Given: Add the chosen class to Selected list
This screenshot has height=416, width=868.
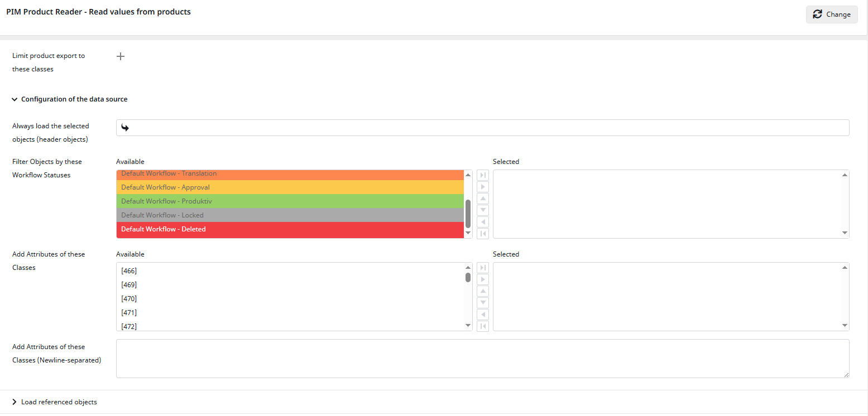Looking at the screenshot, I should coord(483,279).
